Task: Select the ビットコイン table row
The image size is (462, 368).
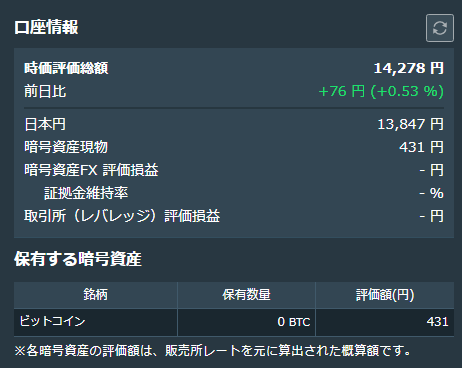Action: point(234,322)
